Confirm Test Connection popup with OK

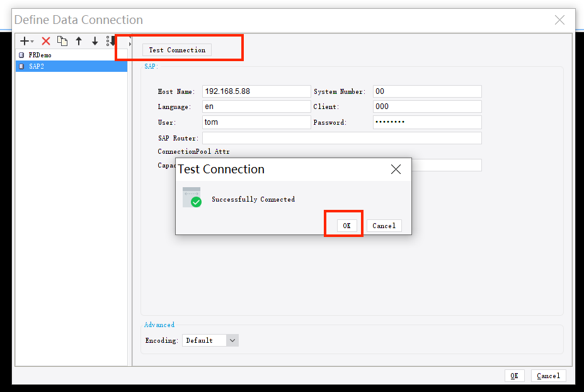click(346, 226)
